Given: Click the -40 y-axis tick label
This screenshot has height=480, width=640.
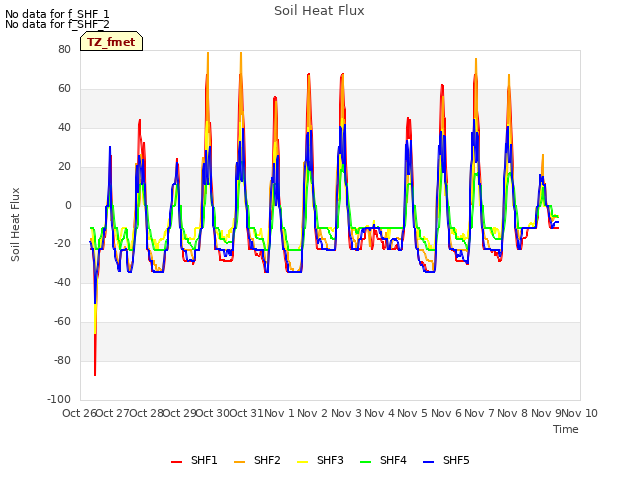Looking at the screenshot, I should click(x=62, y=282).
